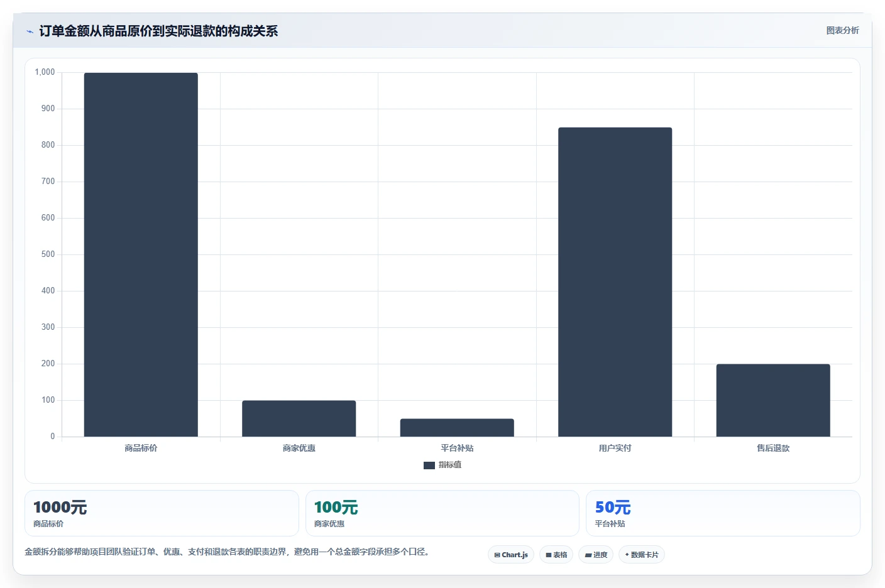This screenshot has width=885, height=588.
Task: Click the 100 y-axis tick label
Action: (48, 400)
